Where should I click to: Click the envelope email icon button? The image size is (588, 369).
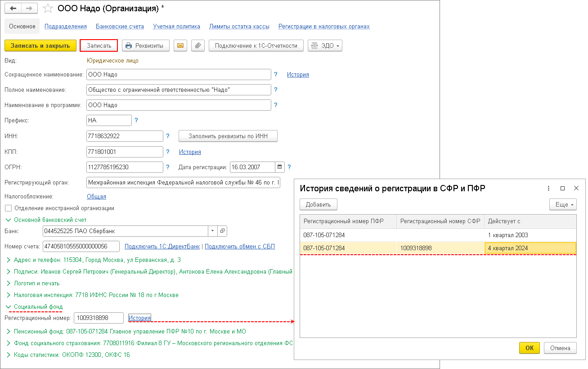pyautogui.click(x=180, y=45)
